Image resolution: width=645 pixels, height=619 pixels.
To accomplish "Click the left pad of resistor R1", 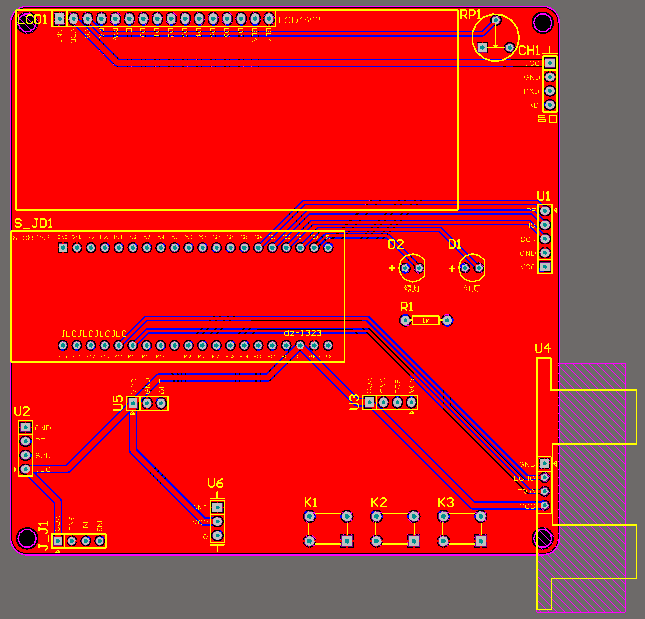I will tap(405, 320).
